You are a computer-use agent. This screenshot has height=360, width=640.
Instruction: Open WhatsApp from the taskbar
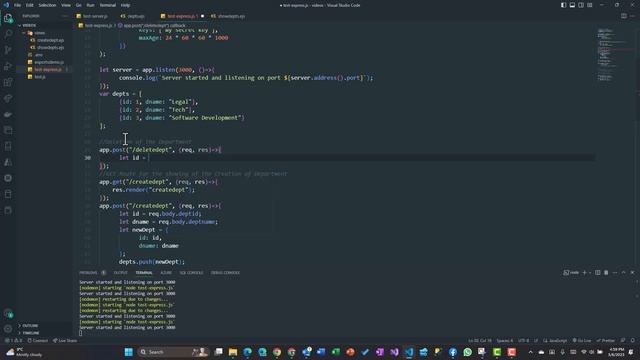click(467, 352)
